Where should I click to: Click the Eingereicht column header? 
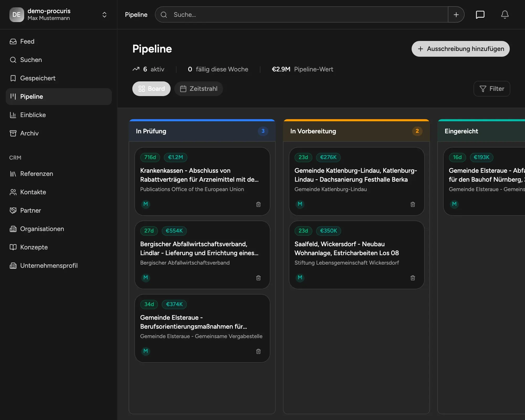click(x=481, y=131)
